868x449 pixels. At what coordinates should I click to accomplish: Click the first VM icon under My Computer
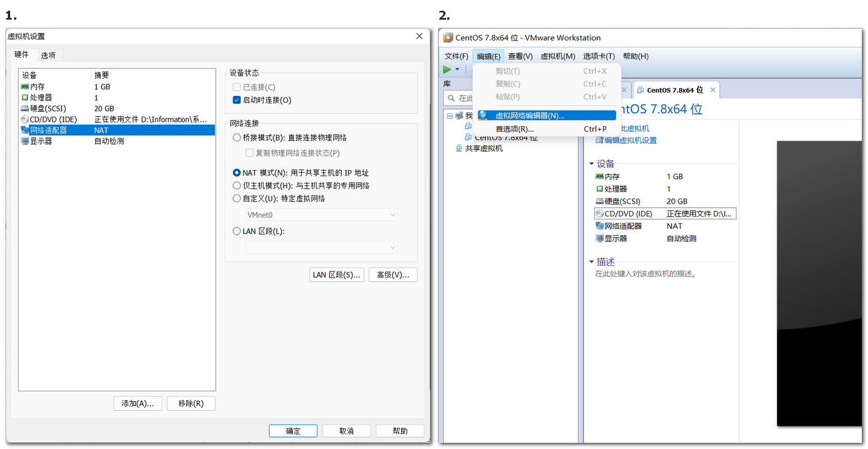coord(468,126)
